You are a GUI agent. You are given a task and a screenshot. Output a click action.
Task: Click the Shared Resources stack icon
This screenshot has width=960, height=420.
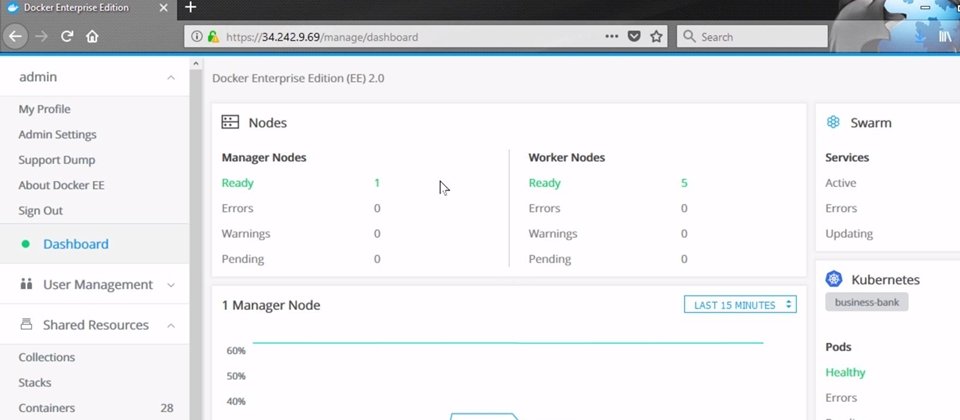click(x=26, y=324)
